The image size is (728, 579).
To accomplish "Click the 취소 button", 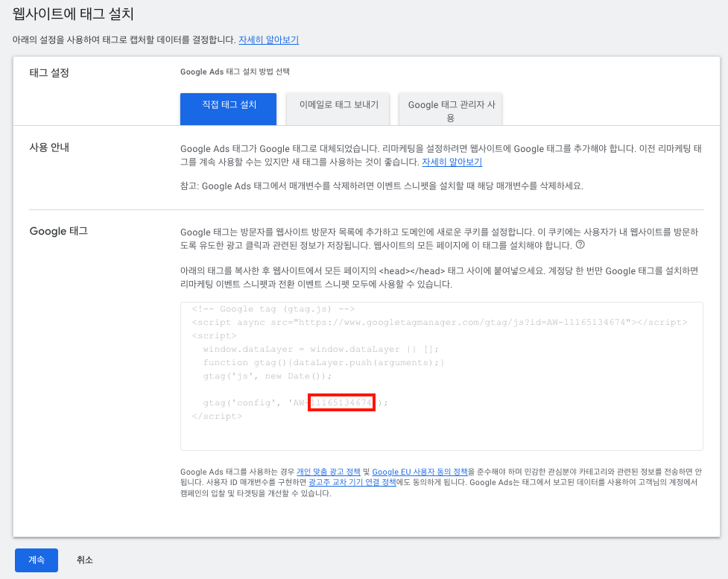I will [x=84, y=560].
